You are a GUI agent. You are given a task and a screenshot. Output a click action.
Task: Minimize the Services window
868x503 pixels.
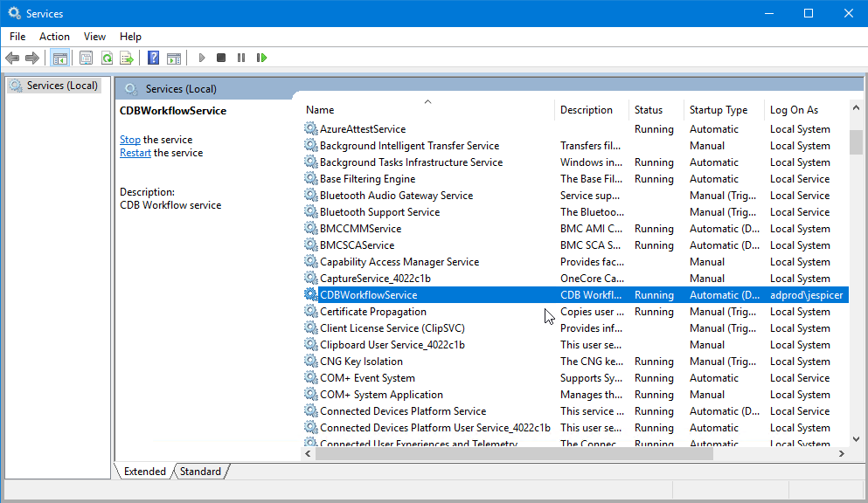(769, 13)
